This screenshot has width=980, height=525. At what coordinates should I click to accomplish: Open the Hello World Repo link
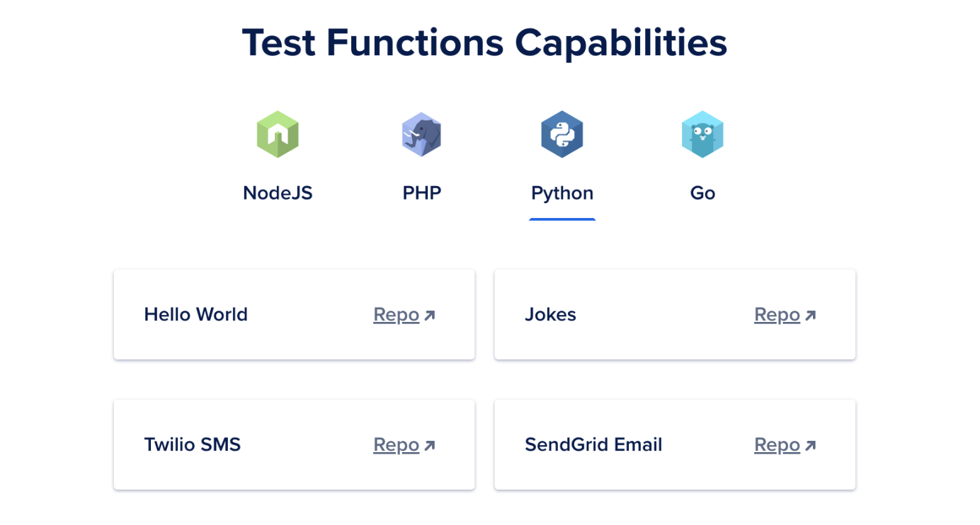(397, 314)
